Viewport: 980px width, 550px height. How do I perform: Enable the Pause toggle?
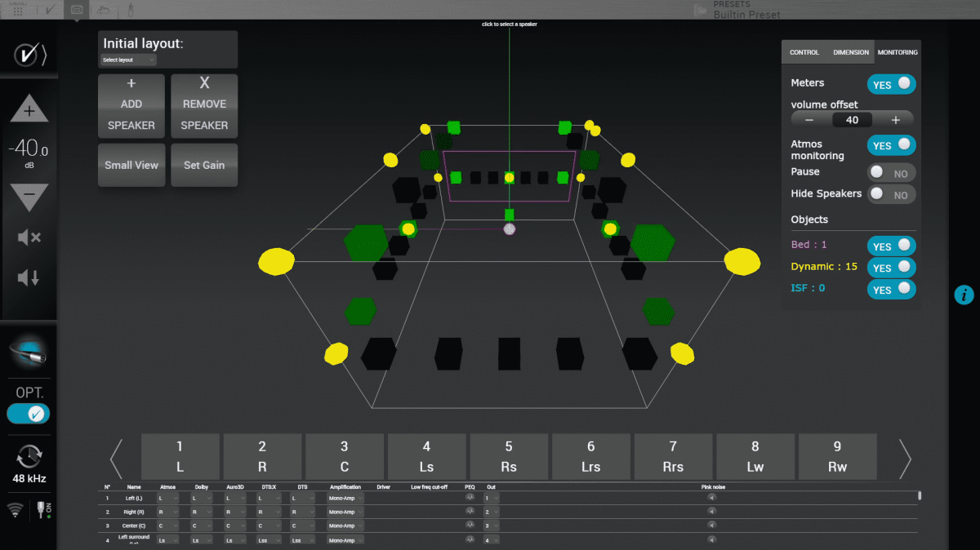point(891,173)
